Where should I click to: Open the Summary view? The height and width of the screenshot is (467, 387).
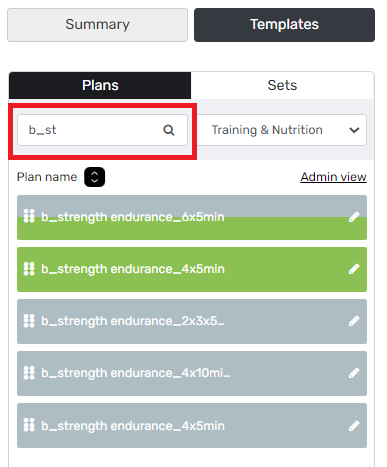(x=97, y=25)
